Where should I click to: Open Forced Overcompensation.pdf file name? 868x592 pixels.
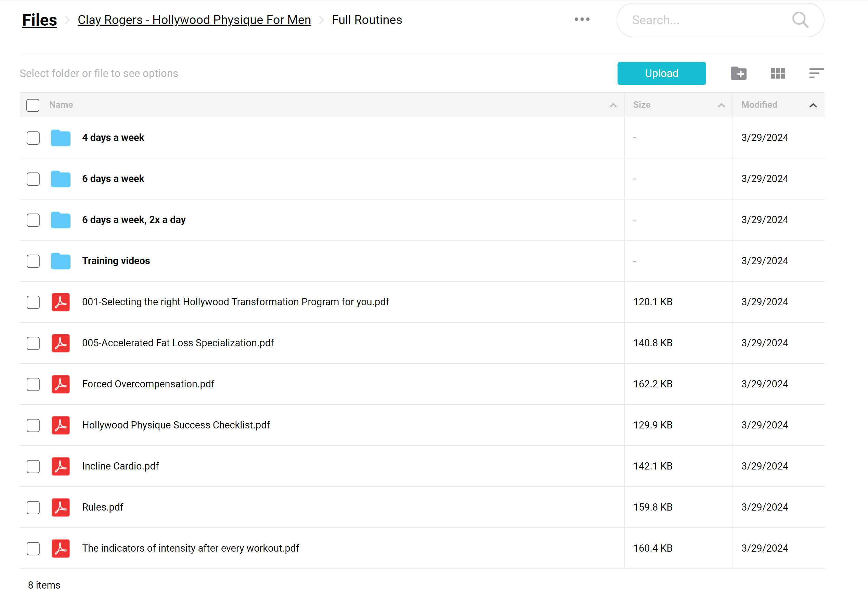[x=148, y=384]
